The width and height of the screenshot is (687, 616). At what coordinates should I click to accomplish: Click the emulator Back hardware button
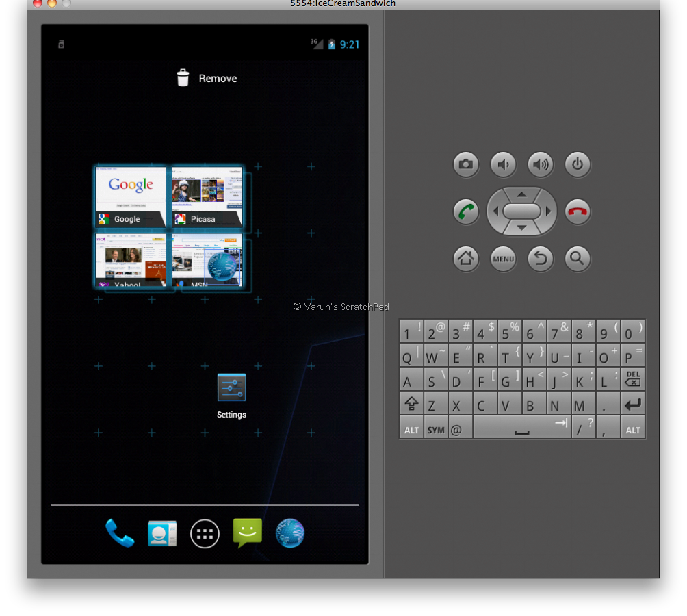(x=540, y=259)
